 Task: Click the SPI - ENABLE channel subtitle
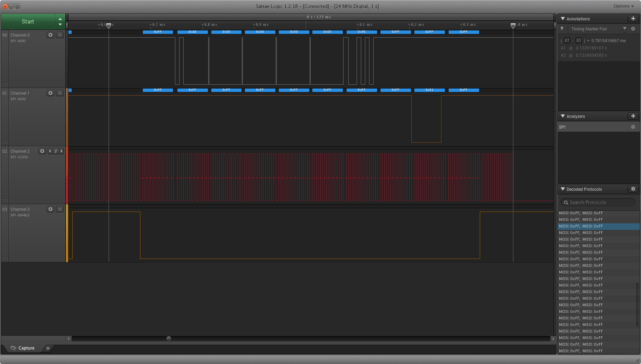click(x=20, y=215)
